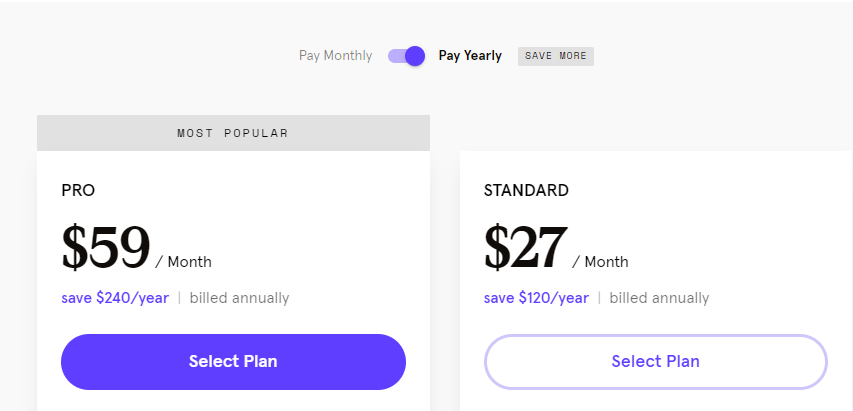Image resolution: width=853 pixels, height=411 pixels.
Task: Click the STANDARD plan heading
Action: 526,190
